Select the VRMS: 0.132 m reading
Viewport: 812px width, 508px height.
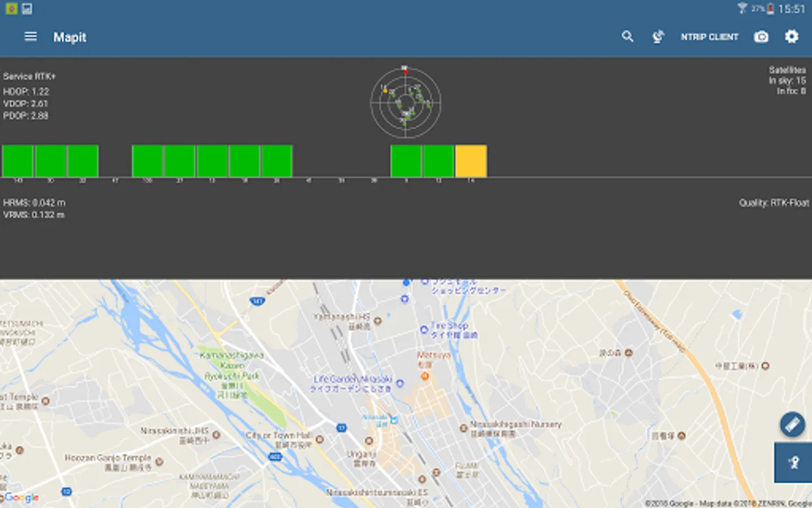click(34, 215)
